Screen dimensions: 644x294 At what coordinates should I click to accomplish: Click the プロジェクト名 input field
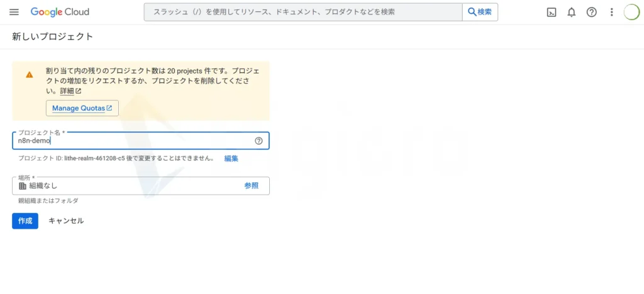click(141, 141)
